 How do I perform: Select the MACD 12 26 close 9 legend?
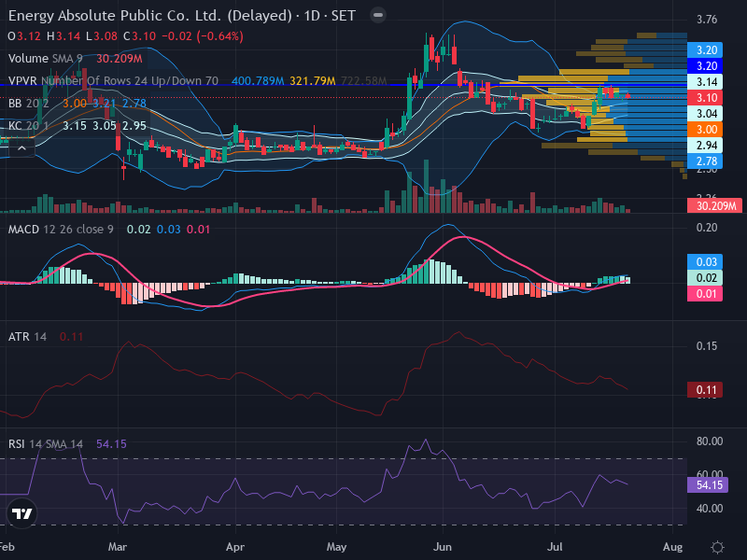click(61, 230)
